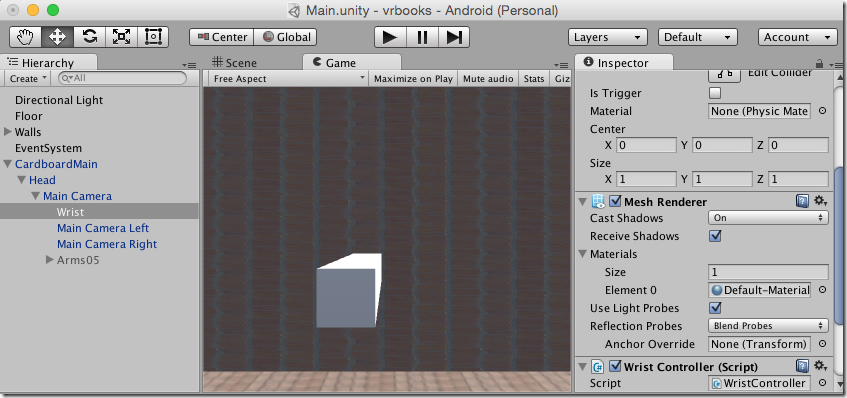Uncheck Use Light Probes
Screen dimensions: 847x398
(x=715, y=308)
